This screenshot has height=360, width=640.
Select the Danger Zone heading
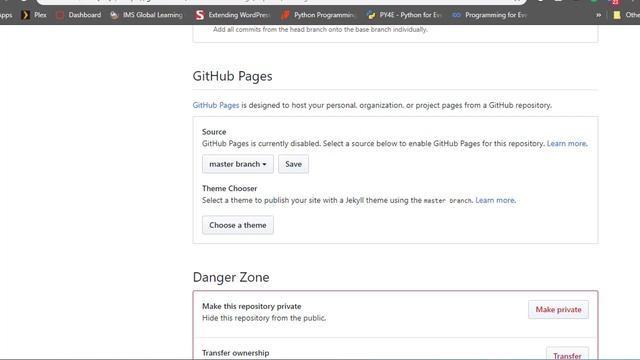pos(231,277)
